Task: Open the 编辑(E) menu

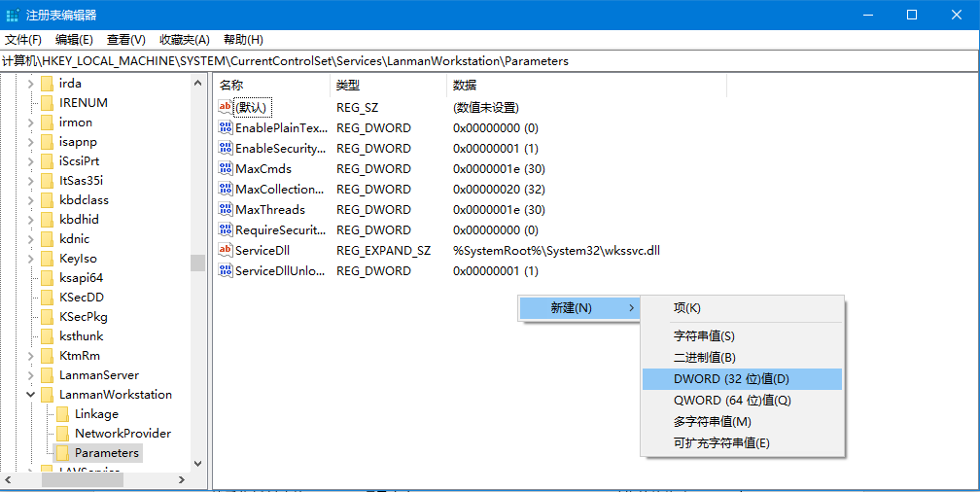Action: point(74,40)
